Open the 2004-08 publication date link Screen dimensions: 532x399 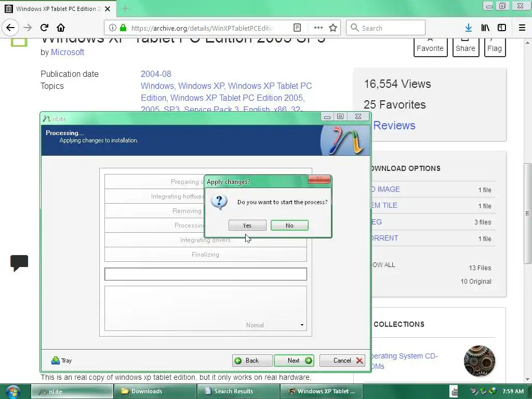156,74
